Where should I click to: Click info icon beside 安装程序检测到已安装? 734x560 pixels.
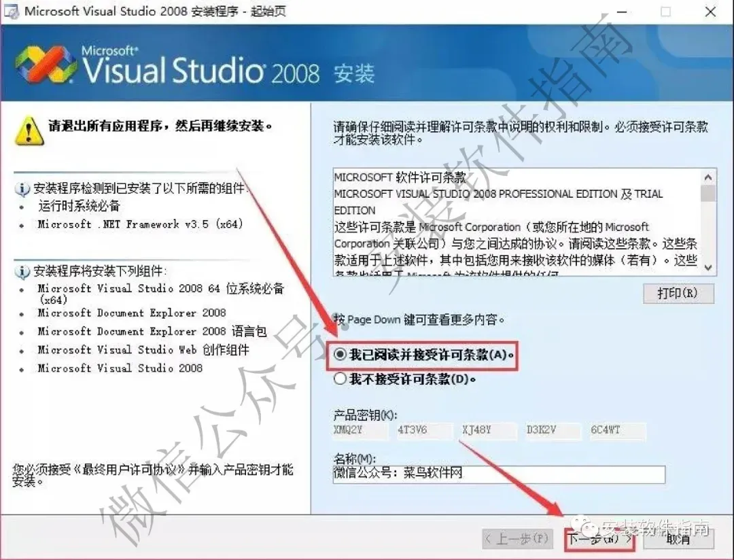pos(22,189)
